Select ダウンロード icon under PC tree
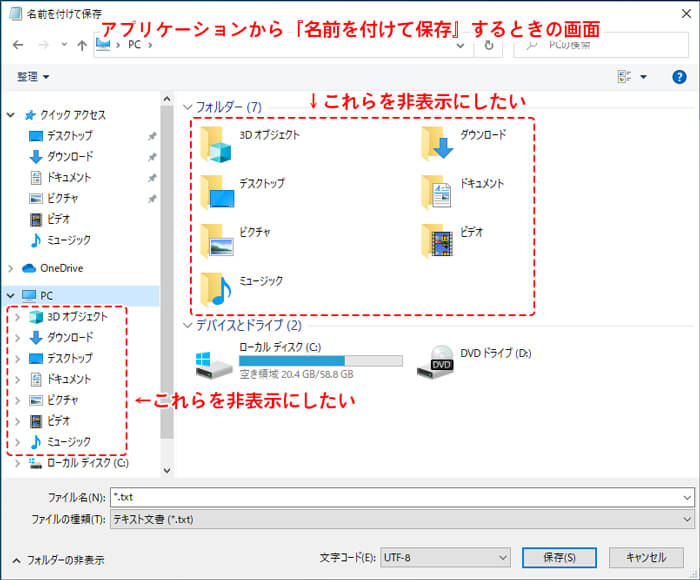Image resolution: width=700 pixels, height=580 pixels. click(36, 338)
